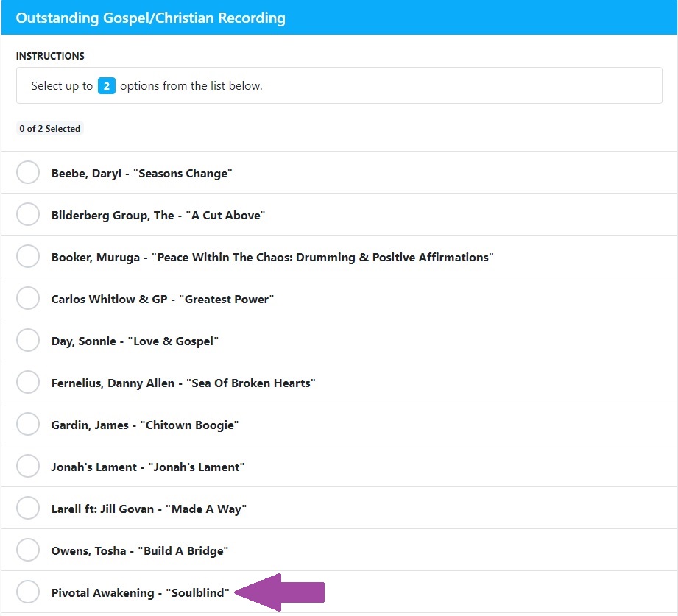Select the Pivotal Awakening "Soulblind" circle
678x616 pixels.
click(28, 592)
